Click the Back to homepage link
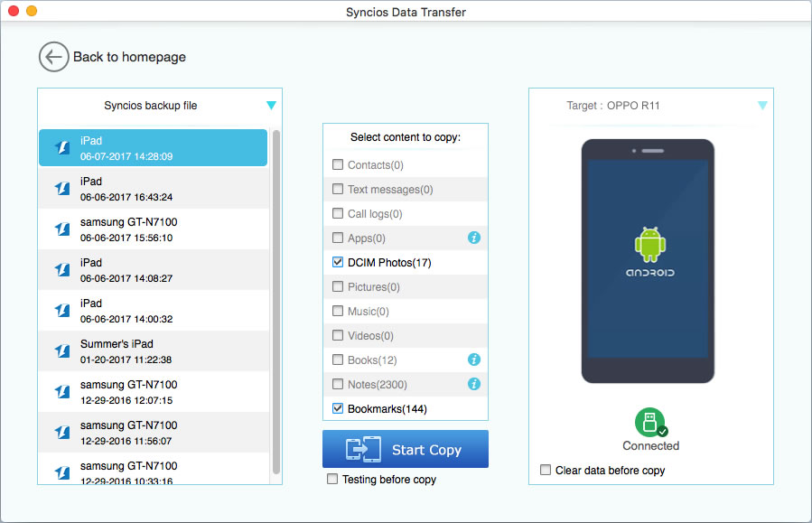 pos(129,57)
